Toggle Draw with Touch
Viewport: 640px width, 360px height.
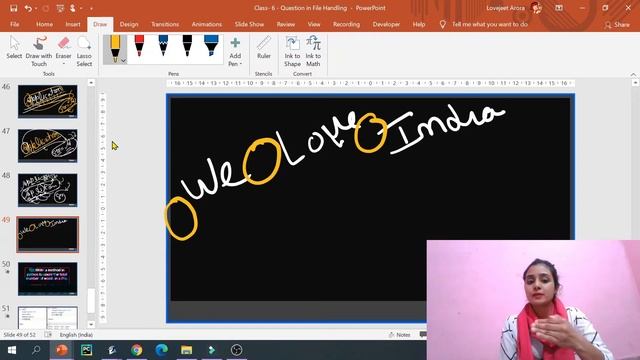tap(39, 51)
